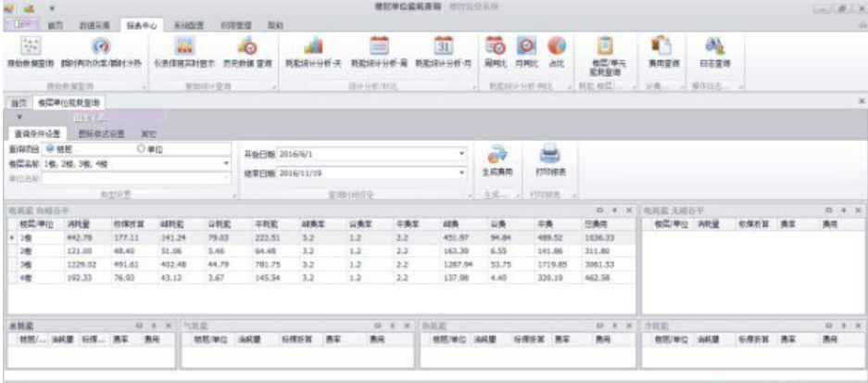Open the 图标样式设置 settings tab

pyautogui.click(x=97, y=134)
